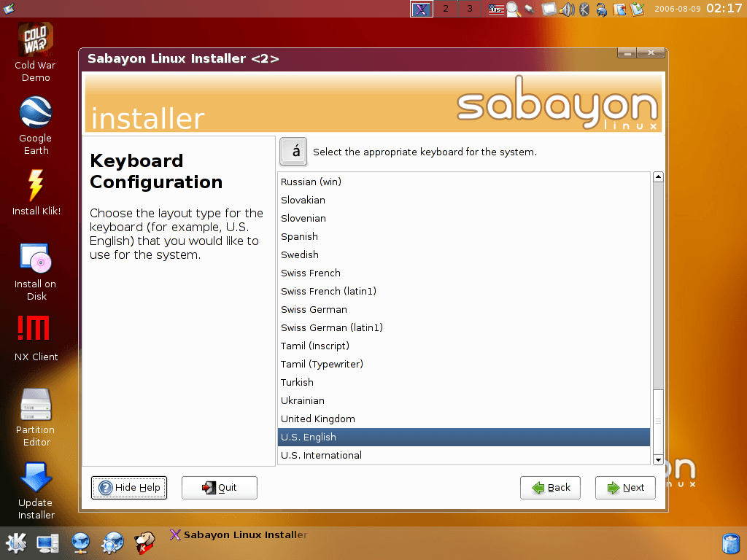747x560 pixels.
Task: Select the Turkish keyboard layout
Action: tap(463, 382)
